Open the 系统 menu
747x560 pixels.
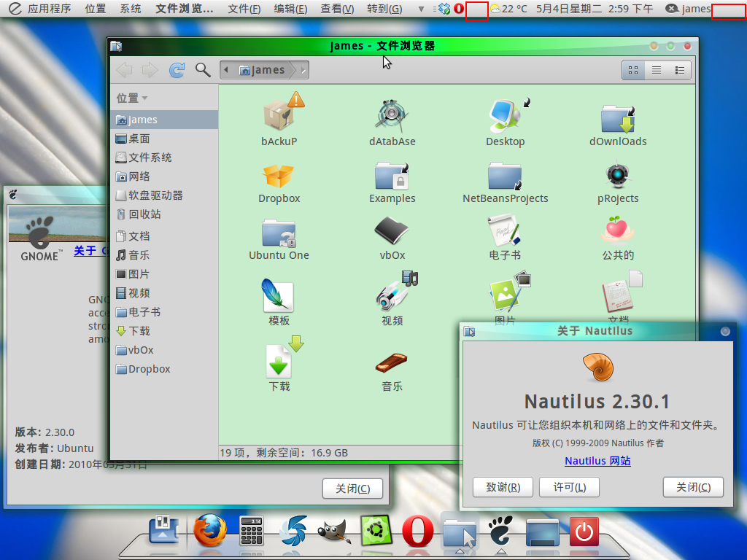pos(130,9)
